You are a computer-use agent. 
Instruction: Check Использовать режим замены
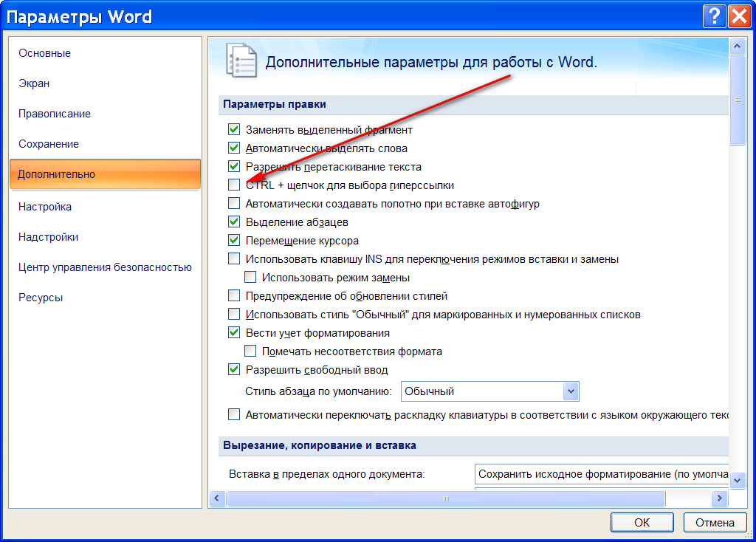point(249,276)
